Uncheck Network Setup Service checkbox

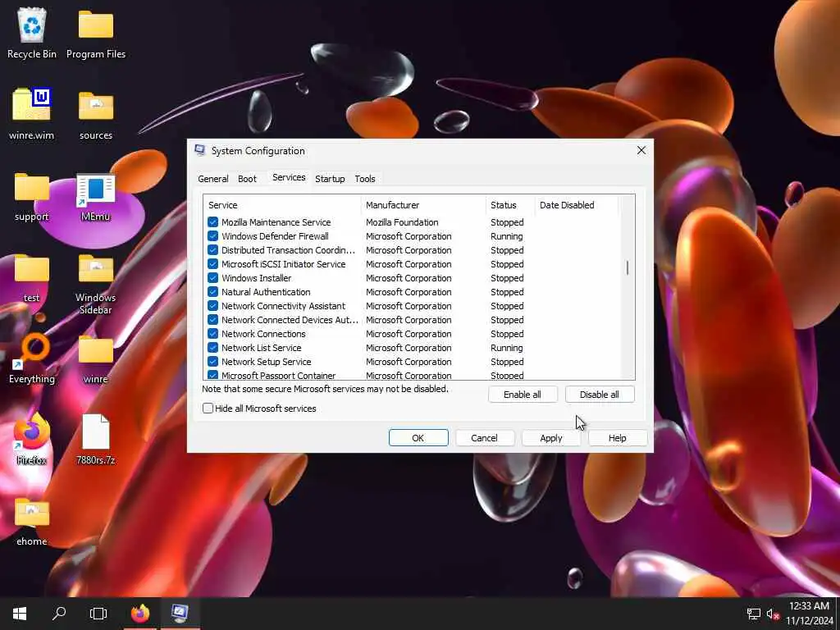(212, 362)
